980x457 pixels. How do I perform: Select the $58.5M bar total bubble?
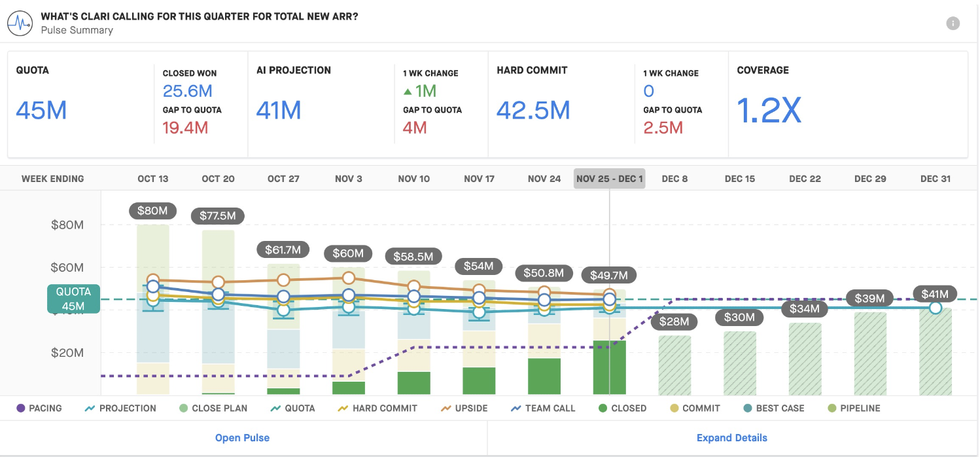[413, 257]
